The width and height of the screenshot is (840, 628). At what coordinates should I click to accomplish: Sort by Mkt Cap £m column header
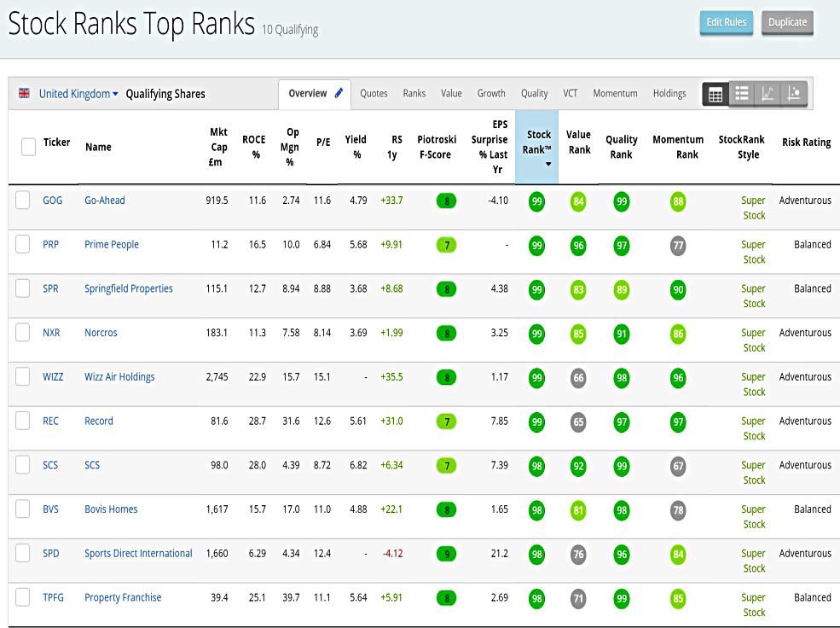pyautogui.click(x=218, y=147)
